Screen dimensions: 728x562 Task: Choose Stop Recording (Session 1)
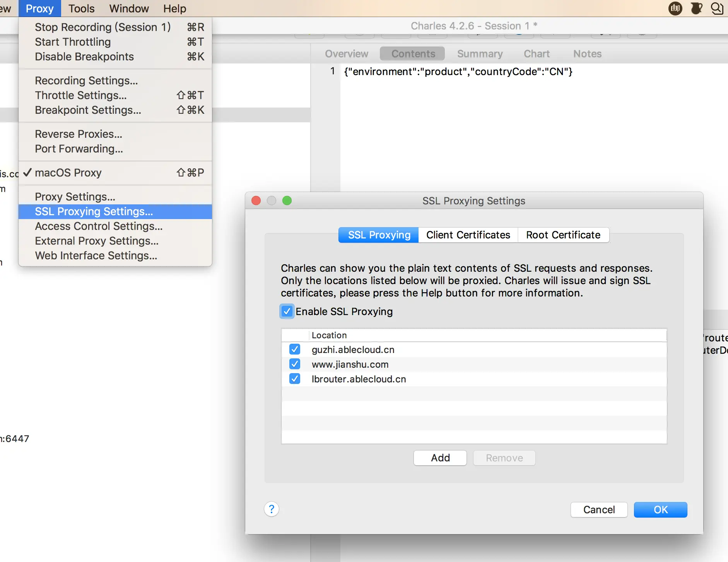tap(115, 27)
